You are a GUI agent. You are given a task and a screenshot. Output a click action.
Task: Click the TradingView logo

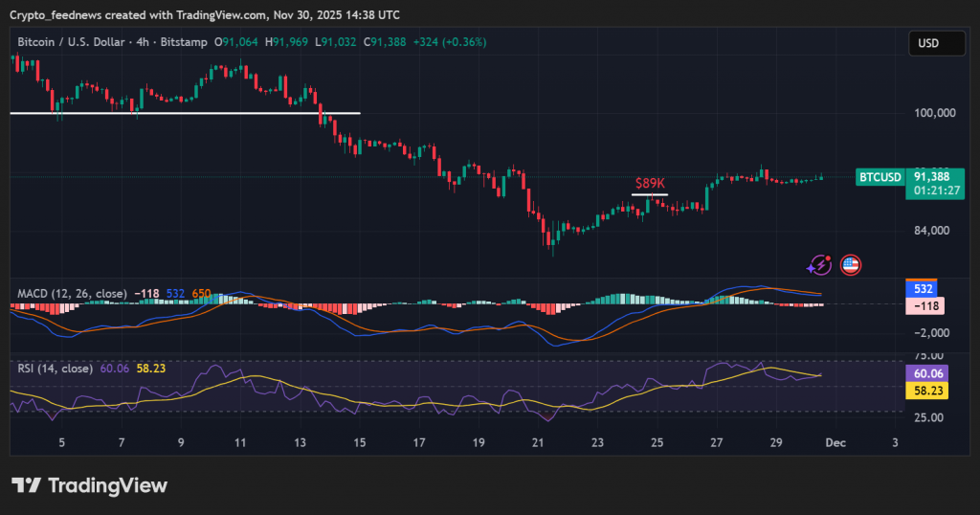click(89, 485)
